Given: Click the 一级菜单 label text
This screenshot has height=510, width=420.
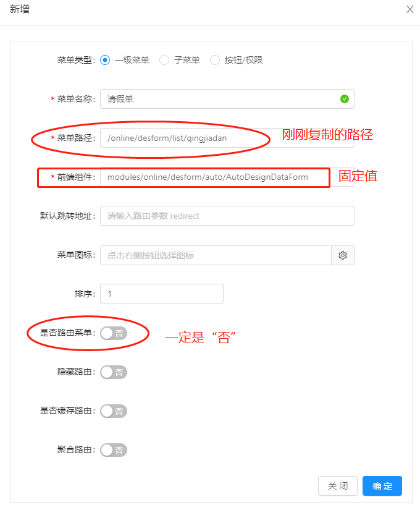Looking at the screenshot, I should (x=132, y=60).
